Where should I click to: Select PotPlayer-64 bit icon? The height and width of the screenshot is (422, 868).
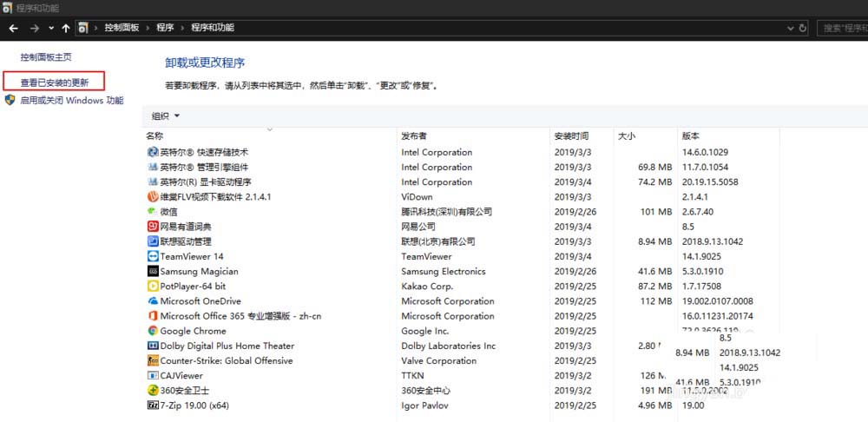click(153, 287)
